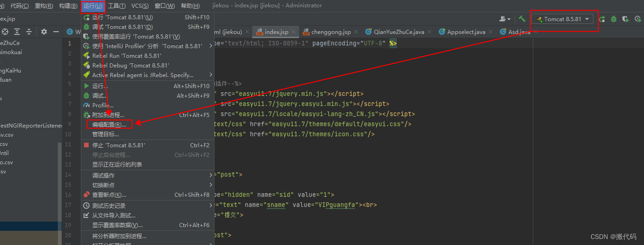This screenshot has width=644, height=245.
Task: Select 查看断点(K)... menu entry
Action: coord(147,195)
